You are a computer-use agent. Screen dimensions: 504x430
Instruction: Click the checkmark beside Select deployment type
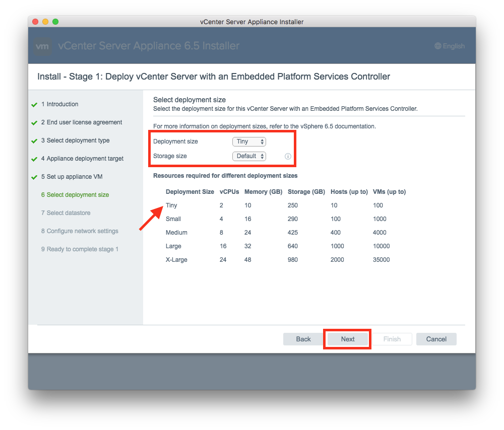tap(34, 141)
